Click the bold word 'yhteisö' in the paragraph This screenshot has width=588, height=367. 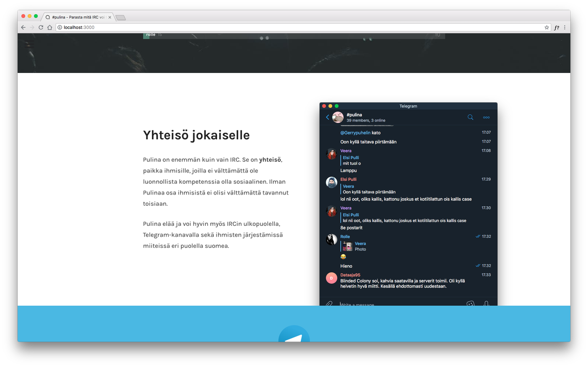270,160
